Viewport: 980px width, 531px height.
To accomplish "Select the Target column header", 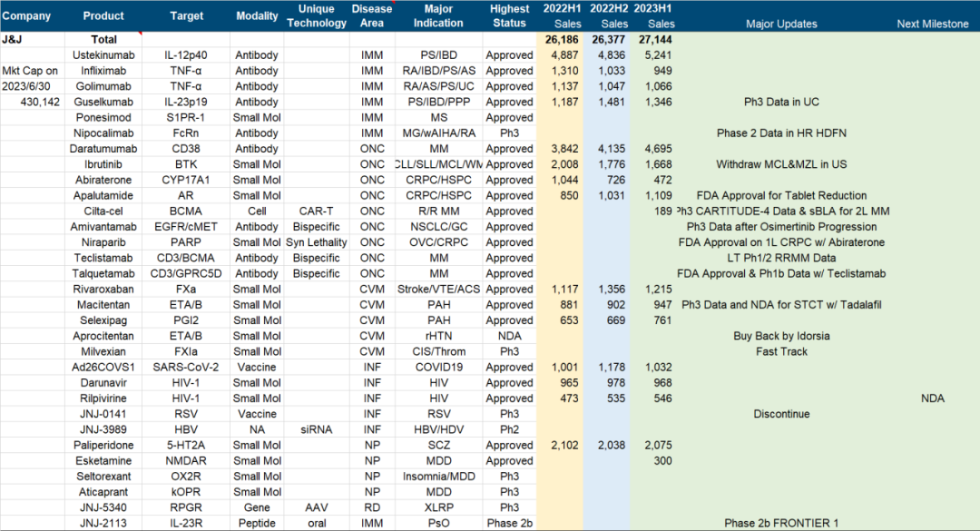I will coord(186,15).
